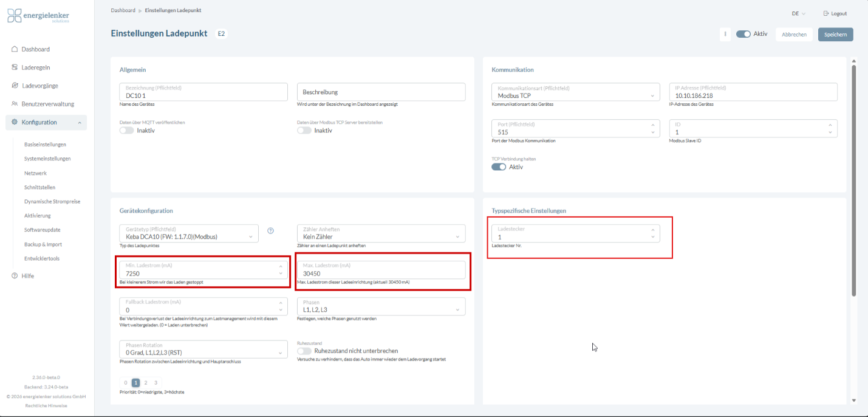Click help icon next to Gerätetyp

point(271,230)
